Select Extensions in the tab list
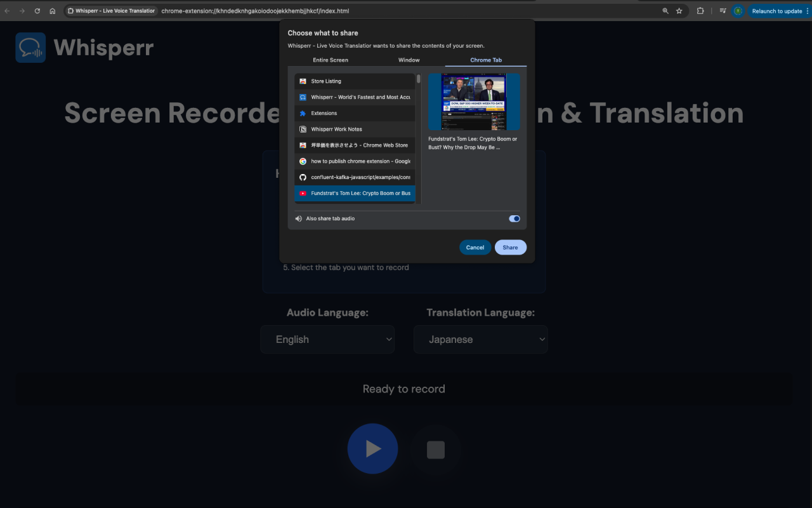 (x=355, y=113)
